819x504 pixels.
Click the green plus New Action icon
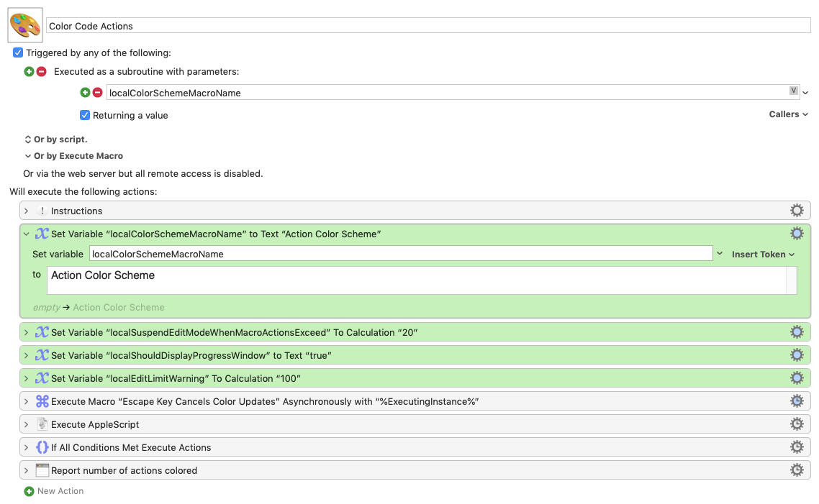click(x=30, y=492)
